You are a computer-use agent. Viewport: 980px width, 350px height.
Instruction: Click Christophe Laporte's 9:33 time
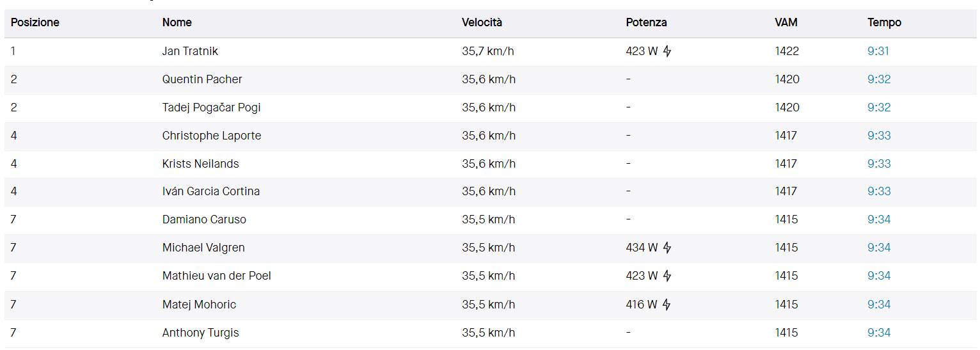click(879, 136)
